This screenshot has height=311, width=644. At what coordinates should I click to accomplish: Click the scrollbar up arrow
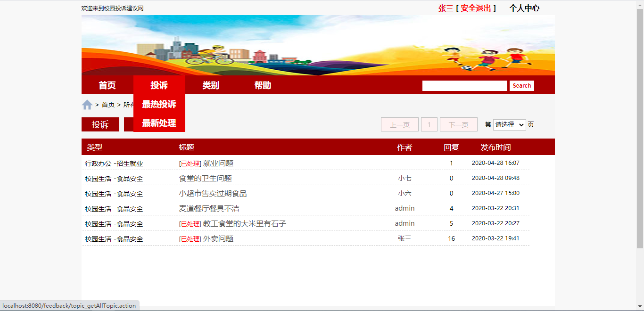click(x=640, y=4)
